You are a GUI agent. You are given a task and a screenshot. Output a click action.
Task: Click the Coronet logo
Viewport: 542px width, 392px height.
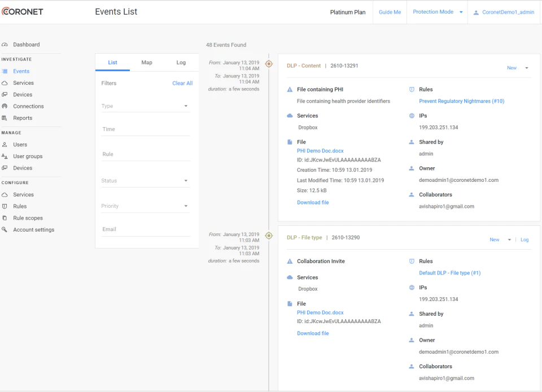(x=23, y=12)
